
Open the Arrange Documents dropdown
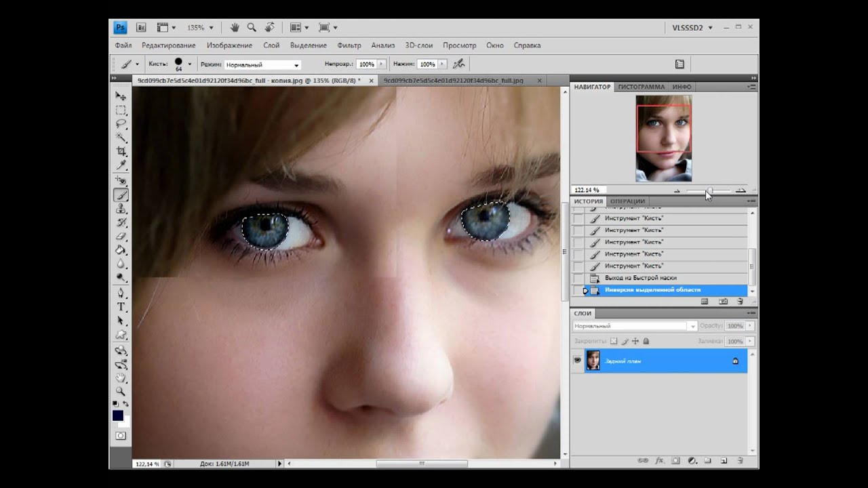coord(299,28)
